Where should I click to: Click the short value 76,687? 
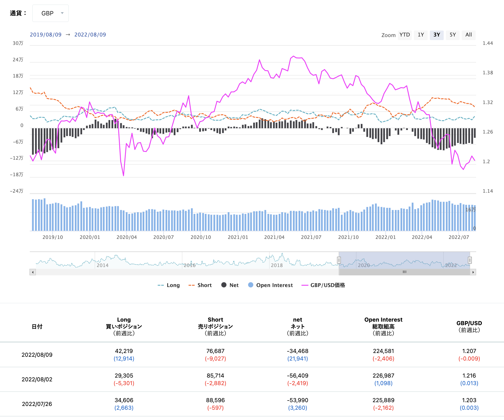pos(216,351)
